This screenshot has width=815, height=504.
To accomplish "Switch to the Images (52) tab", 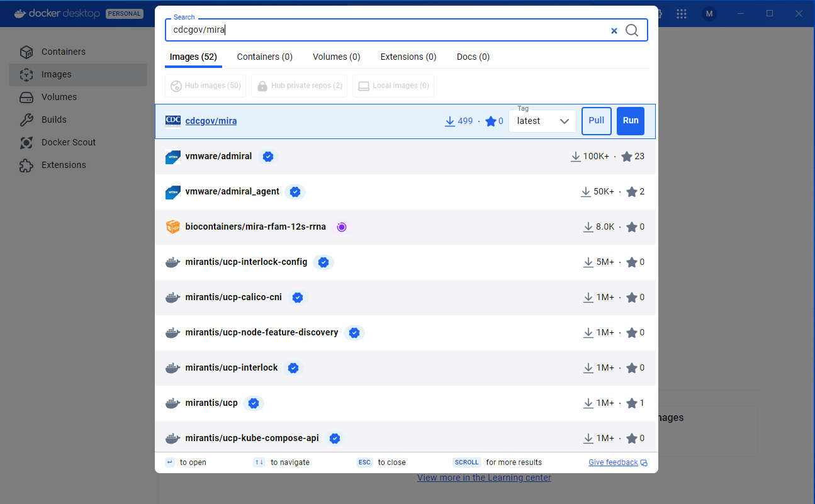I will (194, 57).
